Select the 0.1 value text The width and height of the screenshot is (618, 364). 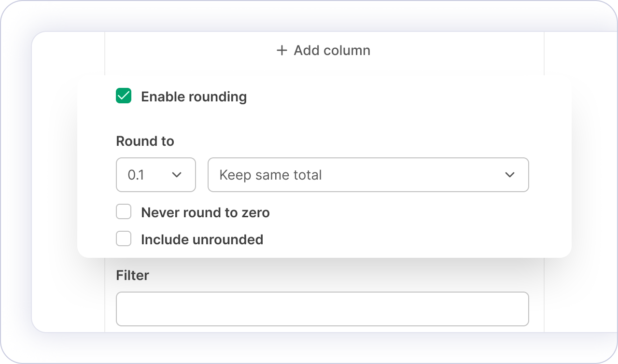click(136, 175)
